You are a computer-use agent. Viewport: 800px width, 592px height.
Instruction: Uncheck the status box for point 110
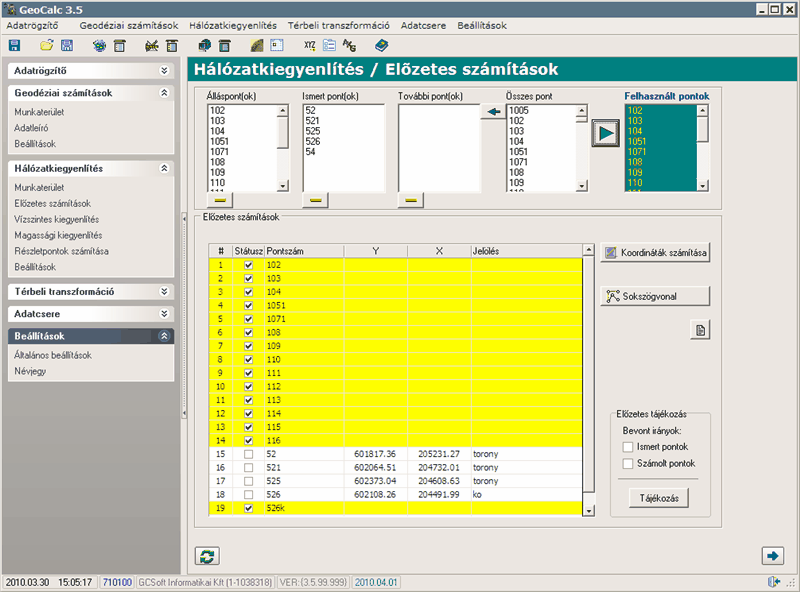(248, 359)
